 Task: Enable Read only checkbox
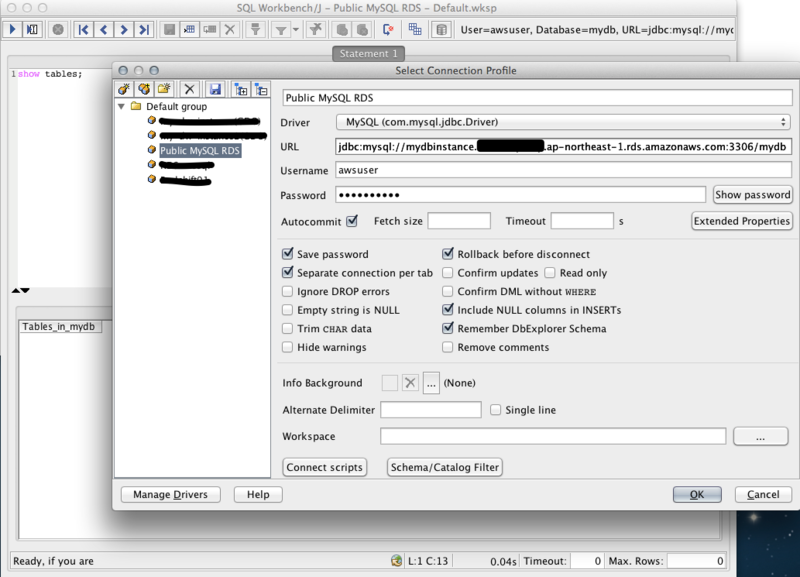(549, 272)
